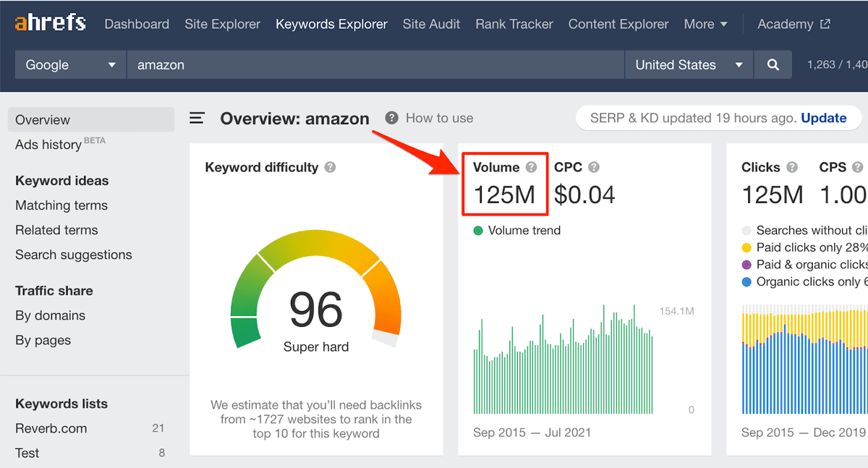Click the $0.04 CPC value
The width and height of the screenshot is (868, 468).
click(584, 195)
